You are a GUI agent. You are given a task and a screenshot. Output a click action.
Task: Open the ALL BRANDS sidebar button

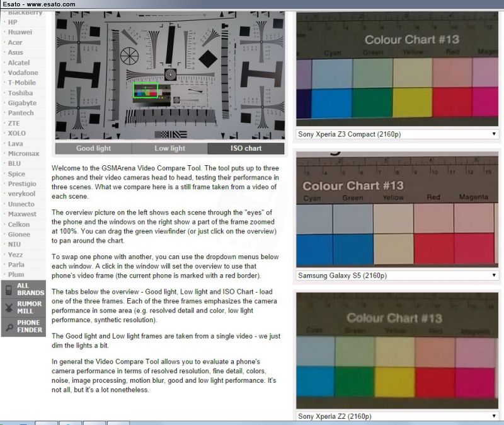pyautogui.click(x=23, y=289)
